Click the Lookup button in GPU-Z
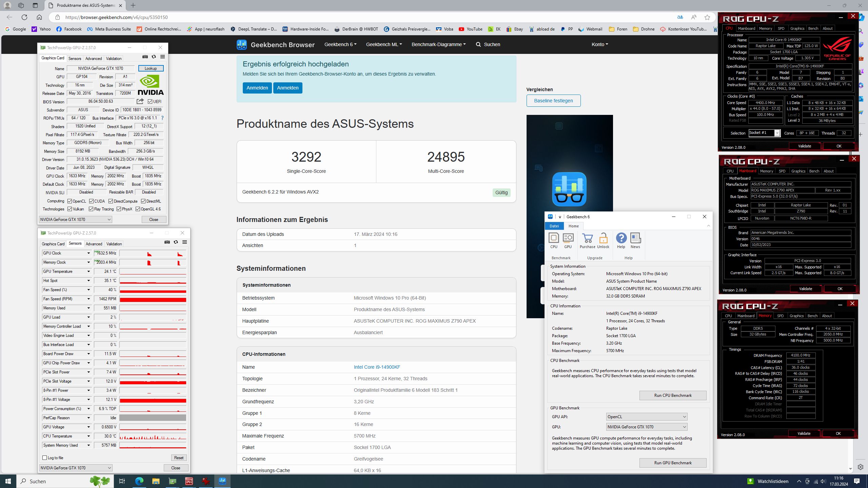Image resolution: width=868 pixels, height=488 pixels. (x=151, y=68)
